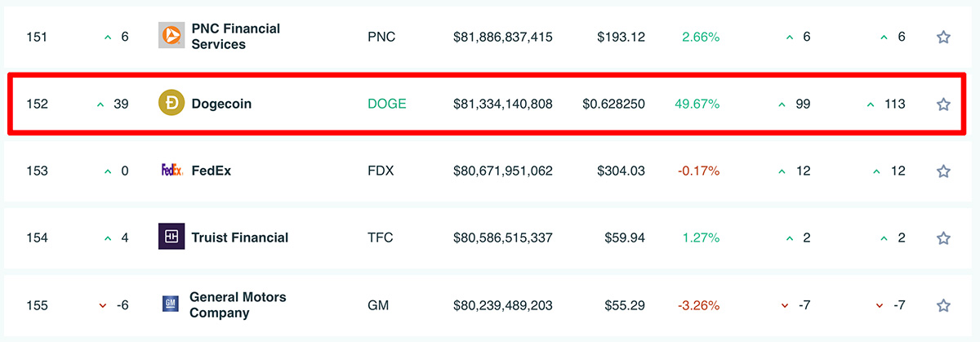Click the Truist Financial logo icon
The image size is (980, 342).
(x=171, y=238)
